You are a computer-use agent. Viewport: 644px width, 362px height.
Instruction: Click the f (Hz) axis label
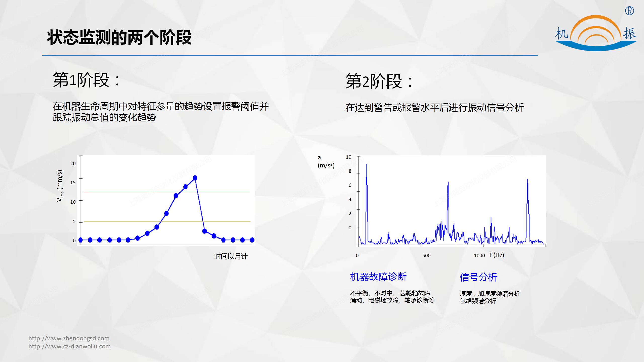(x=497, y=255)
